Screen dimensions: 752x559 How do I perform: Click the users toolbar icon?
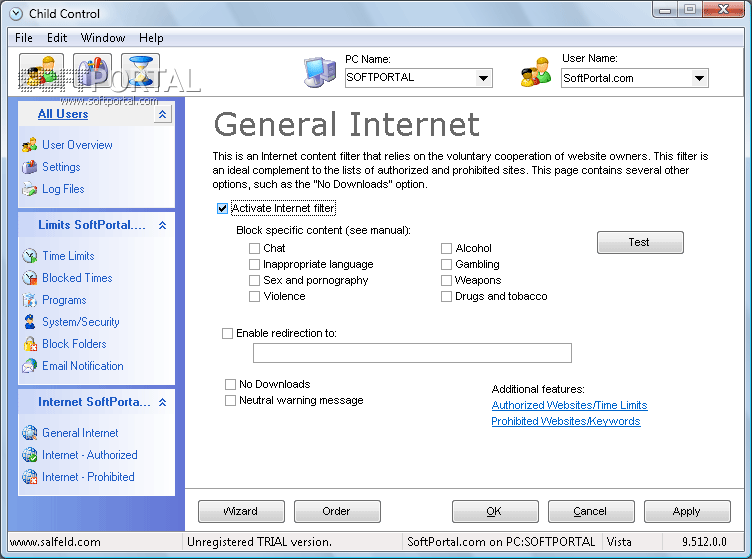[41, 71]
